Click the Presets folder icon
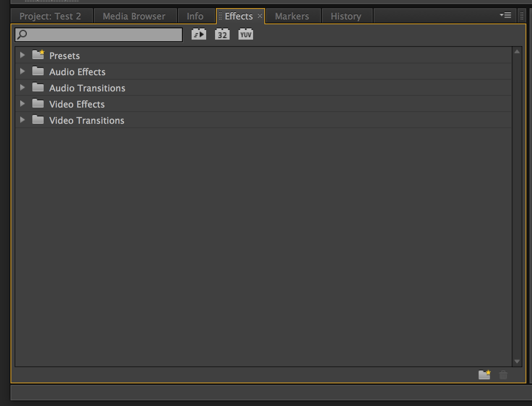Screen dimensions: 532x406 (x=38, y=55)
